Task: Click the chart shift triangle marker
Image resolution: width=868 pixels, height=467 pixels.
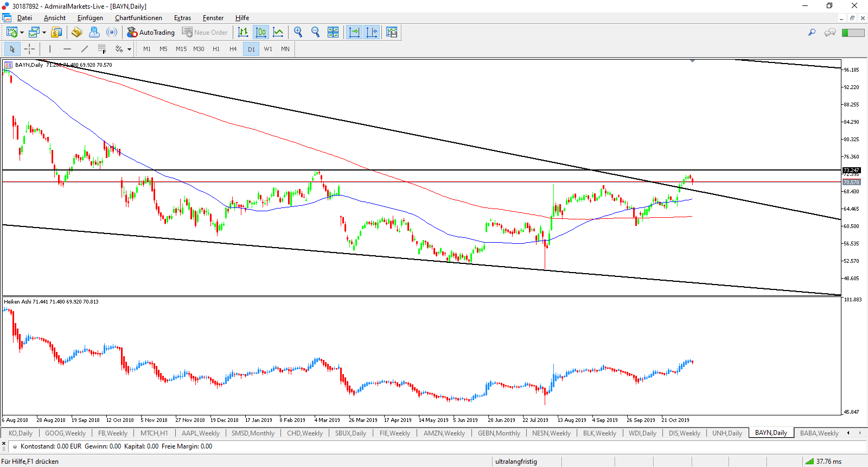Action: 692,61
